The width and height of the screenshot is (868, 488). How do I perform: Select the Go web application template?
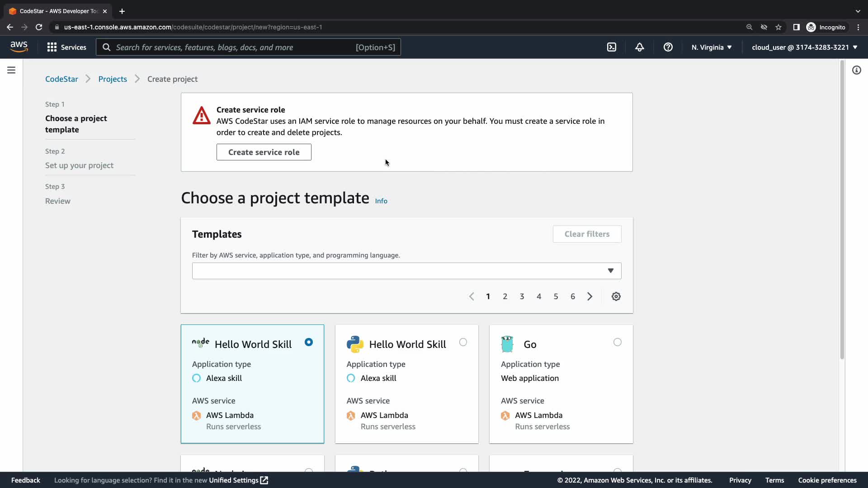(x=617, y=342)
